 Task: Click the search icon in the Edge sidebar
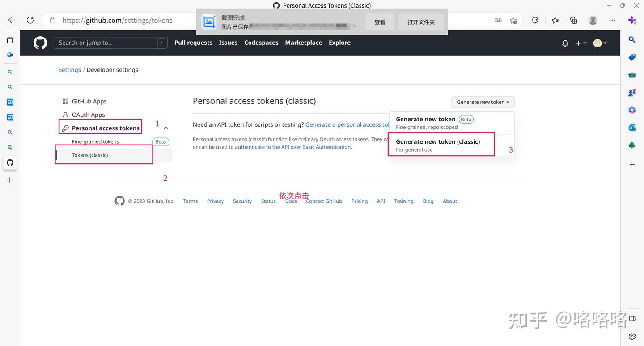point(632,39)
